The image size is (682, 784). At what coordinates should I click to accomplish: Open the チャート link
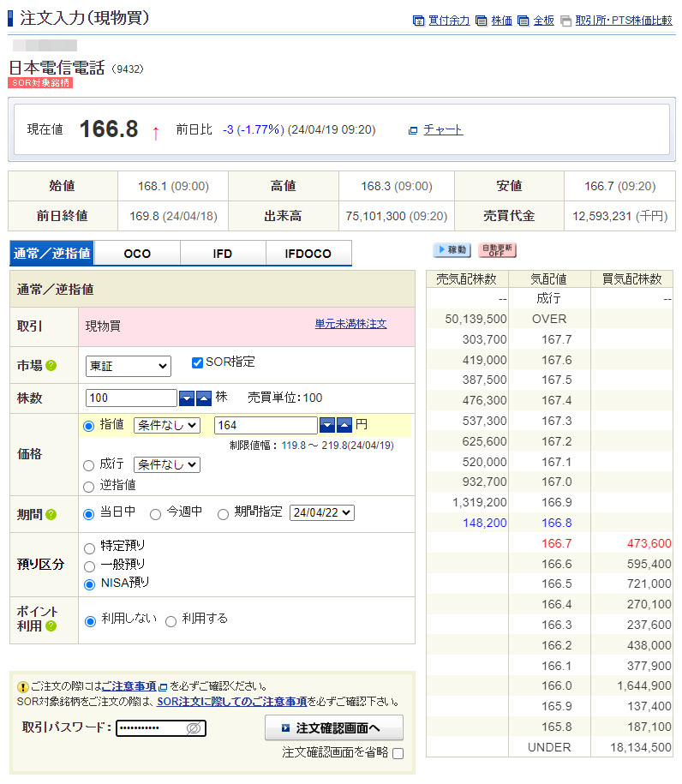(x=442, y=129)
